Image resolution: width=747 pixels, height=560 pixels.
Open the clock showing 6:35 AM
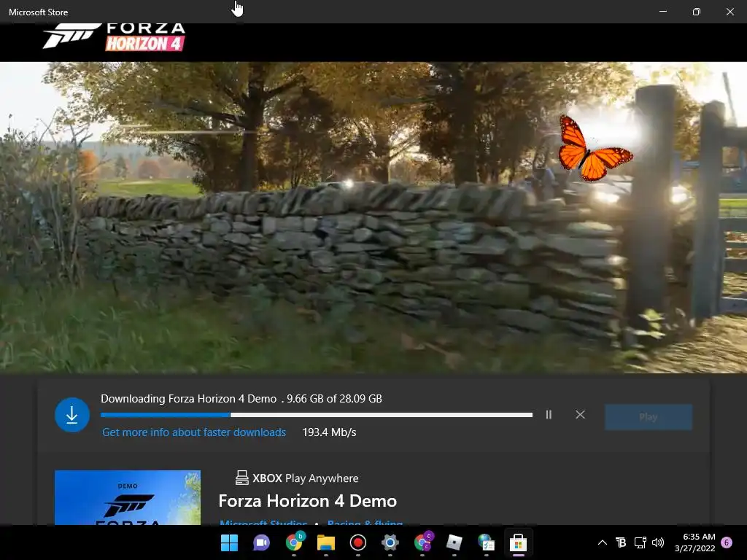[695, 542]
